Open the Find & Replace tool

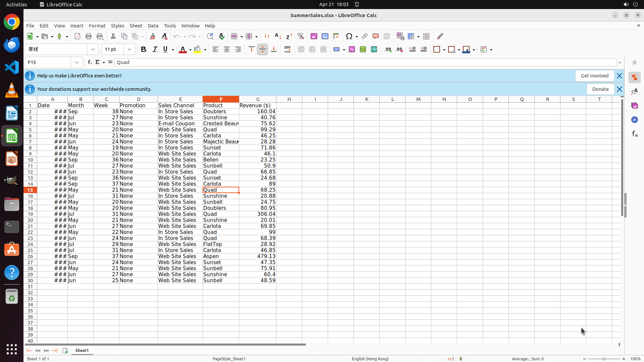click(210, 36)
